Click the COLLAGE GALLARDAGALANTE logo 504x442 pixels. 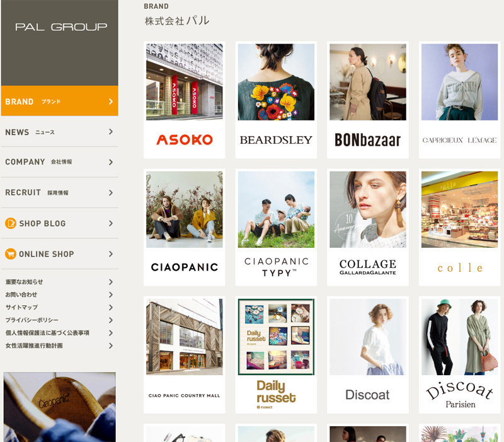(368, 267)
